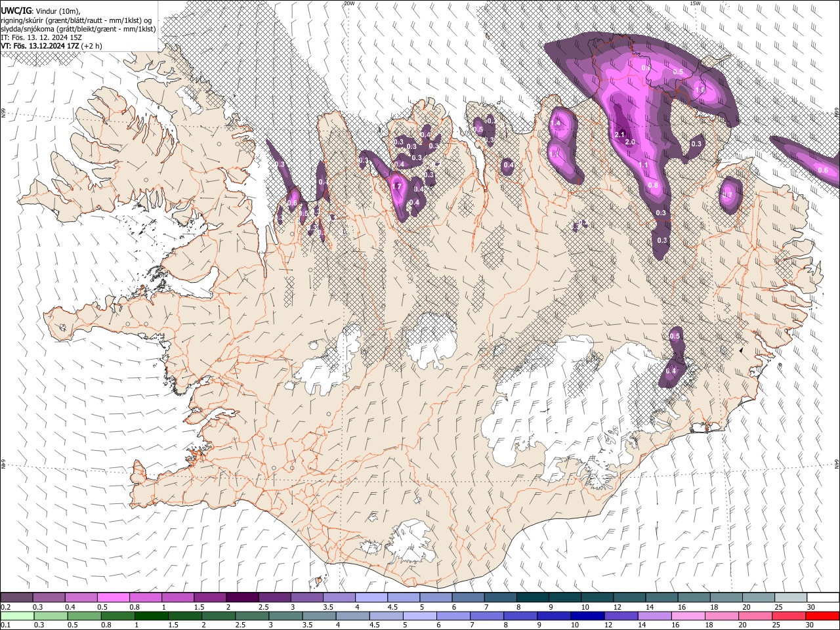840x630 pixels.
Task: Click upper legend swatch between 8 and 9
Action: 533,598
